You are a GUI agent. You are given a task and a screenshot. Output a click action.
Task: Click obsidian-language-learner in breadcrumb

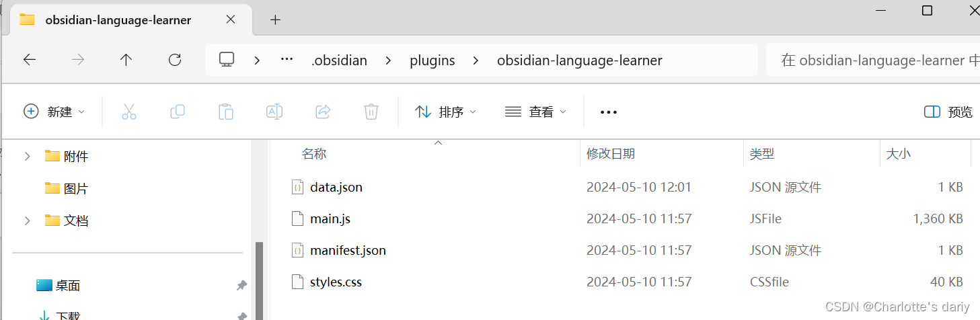pos(580,61)
